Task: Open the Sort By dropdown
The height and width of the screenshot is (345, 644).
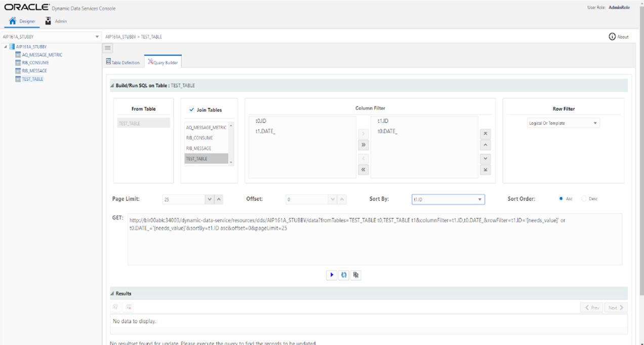Action: click(479, 199)
